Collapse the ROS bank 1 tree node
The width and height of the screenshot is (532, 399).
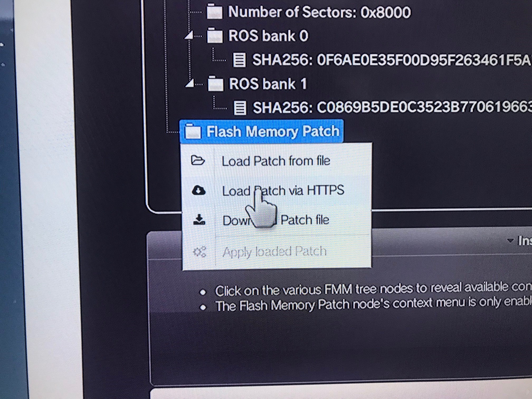click(190, 83)
